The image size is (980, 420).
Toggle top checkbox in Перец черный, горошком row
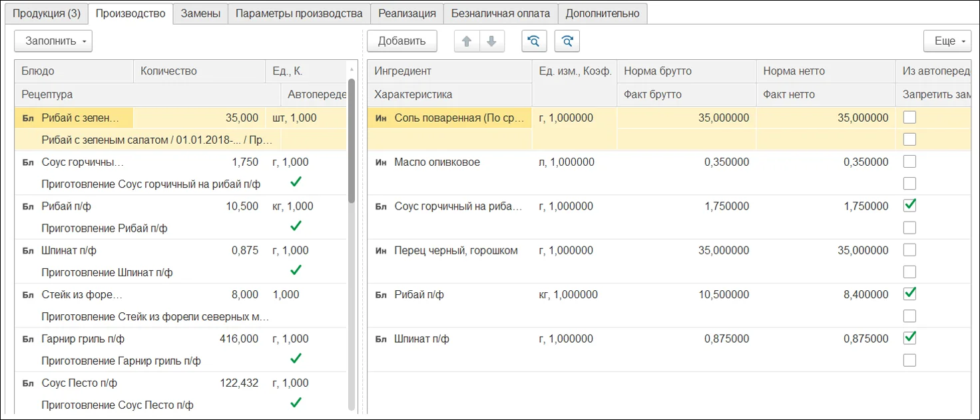(909, 250)
